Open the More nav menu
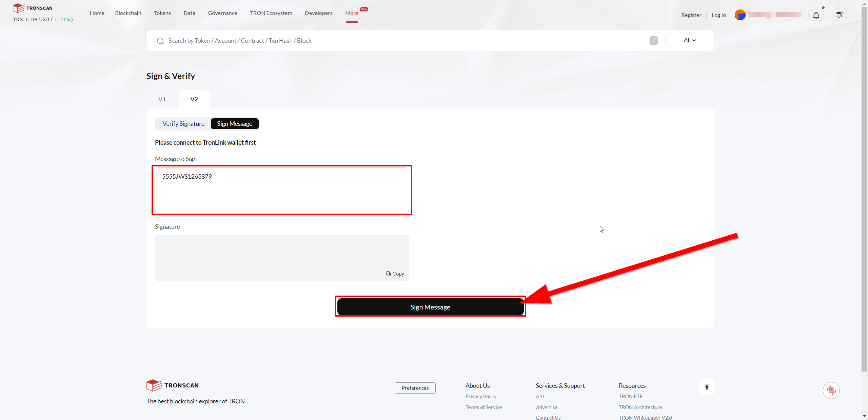868x420 pixels. pyautogui.click(x=352, y=13)
